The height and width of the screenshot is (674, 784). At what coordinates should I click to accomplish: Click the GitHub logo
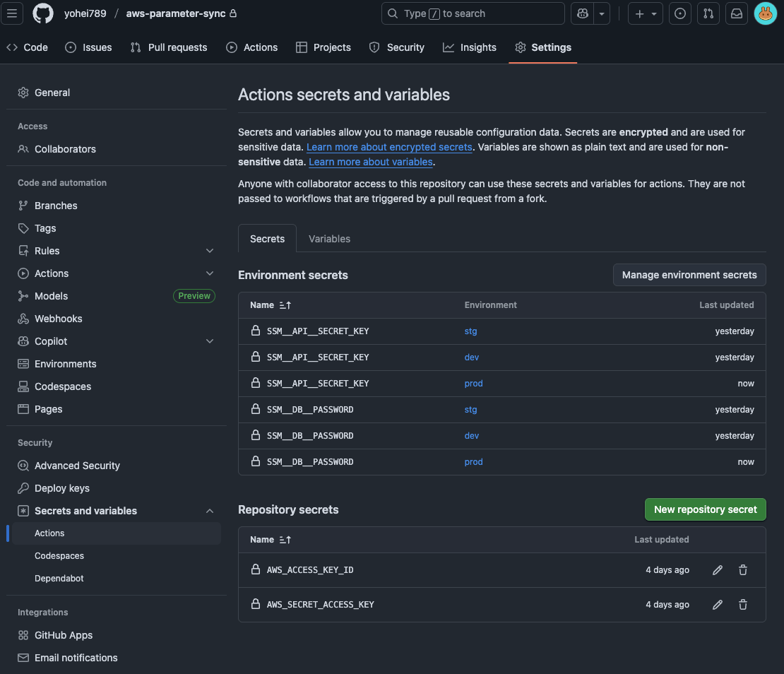[x=42, y=13]
